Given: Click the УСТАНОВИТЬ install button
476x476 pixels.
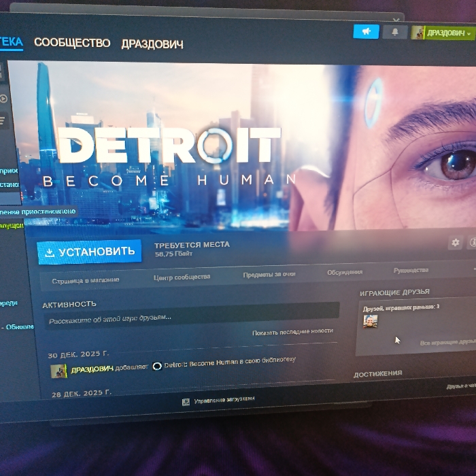Looking at the screenshot, I should 90,252.
